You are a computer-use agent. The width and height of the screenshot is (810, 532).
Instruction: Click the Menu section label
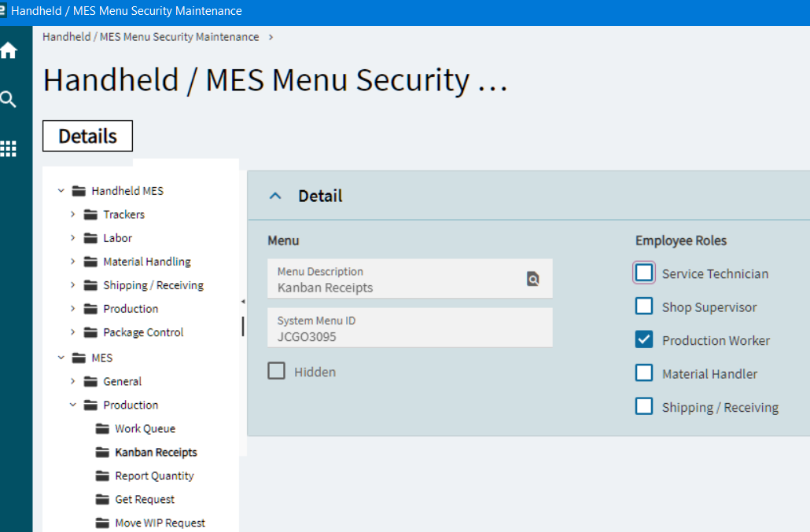(x=283, y=241)
